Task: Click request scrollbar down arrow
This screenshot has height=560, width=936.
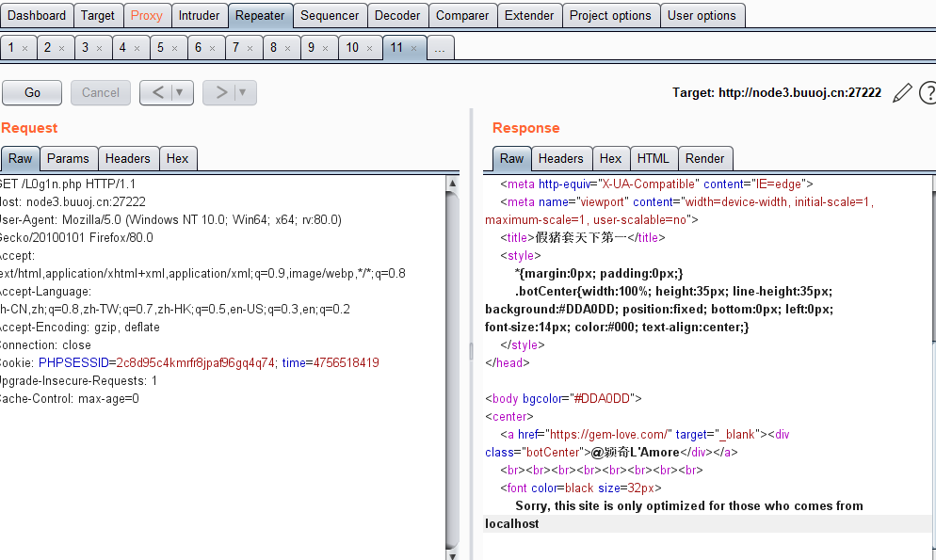Action: (453, 556)
